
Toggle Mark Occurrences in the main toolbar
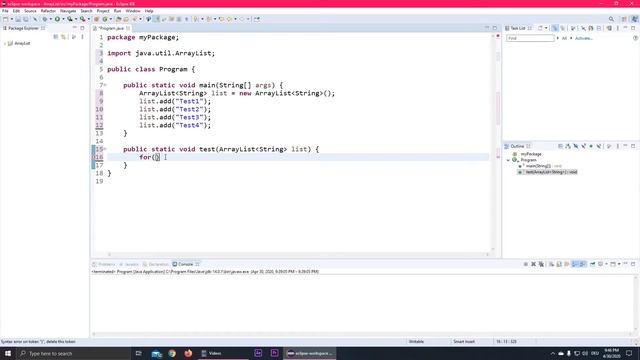pos(156,19)
